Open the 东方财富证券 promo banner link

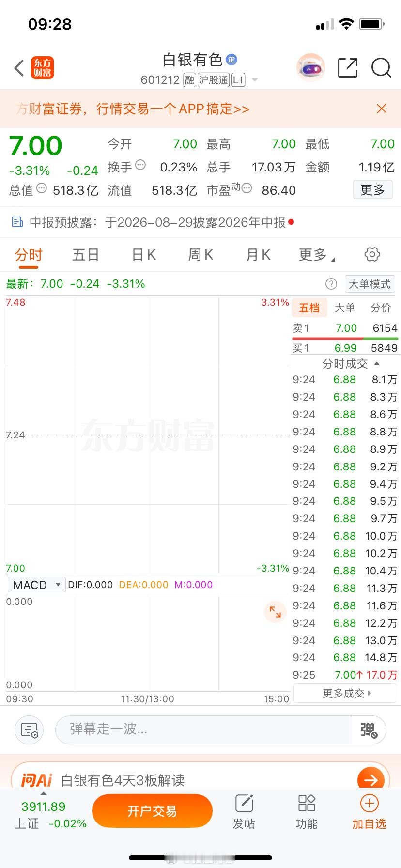pos(133,108)
